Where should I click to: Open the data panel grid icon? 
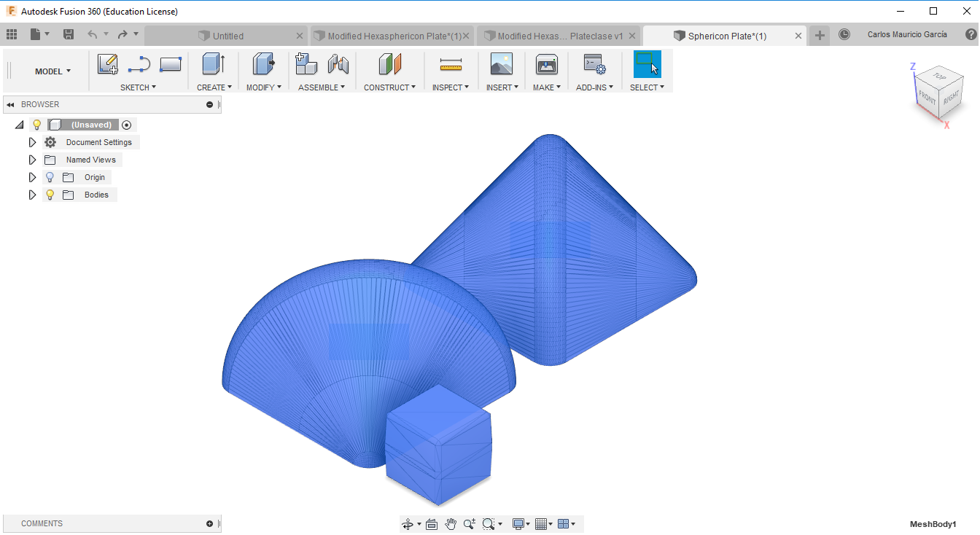pyautogui.click(x=11, y=34)
